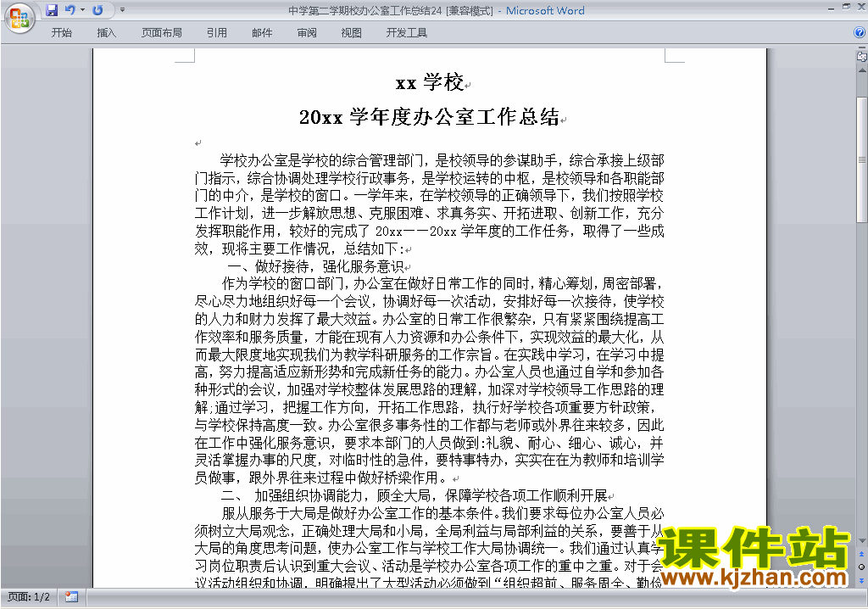Go to the 视图 ribbon tab
Viewport: 868px width, 609px height.
pyautogui.click(x=352, y=33)
